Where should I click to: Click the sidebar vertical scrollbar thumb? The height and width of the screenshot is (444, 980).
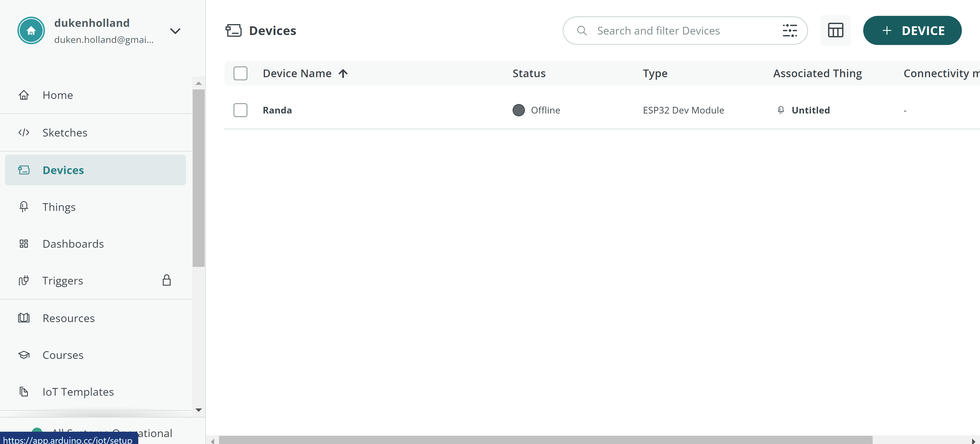tap(199, 178)
